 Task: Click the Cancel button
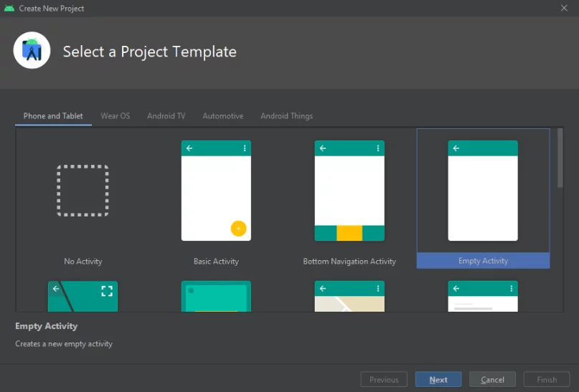click(492, 380)
